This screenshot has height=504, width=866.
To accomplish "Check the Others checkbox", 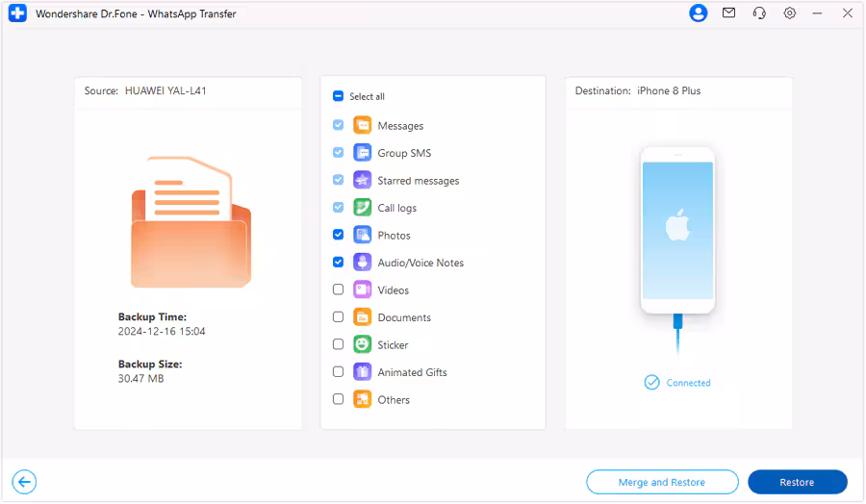I will 338,399.
